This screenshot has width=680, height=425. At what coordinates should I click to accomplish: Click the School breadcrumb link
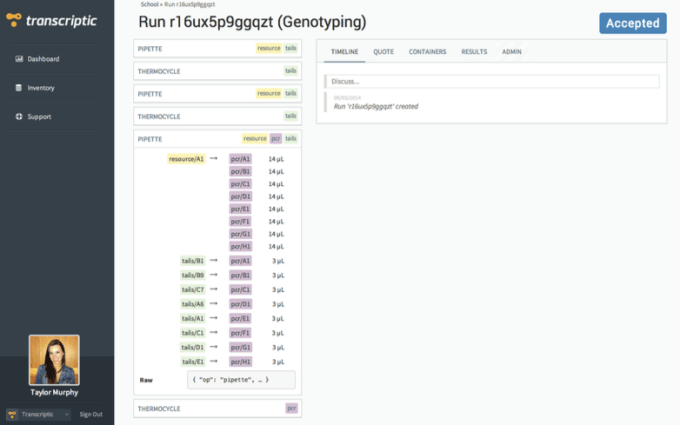tap(149, 5)
